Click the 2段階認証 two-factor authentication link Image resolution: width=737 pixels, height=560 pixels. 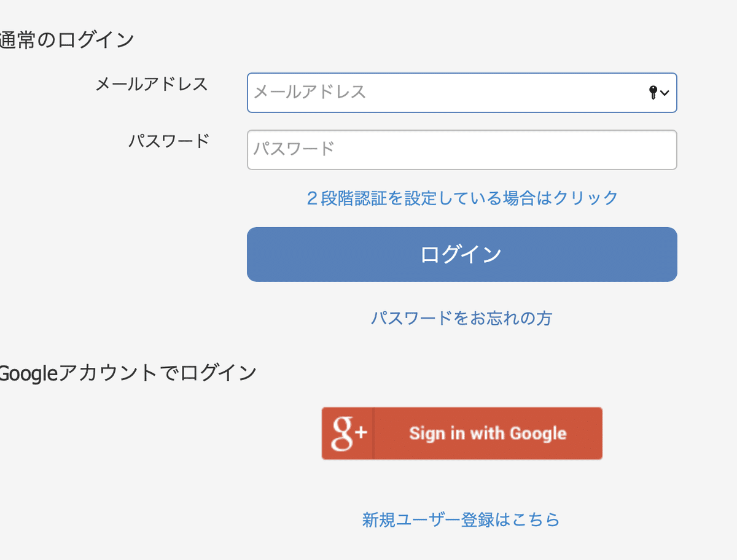coord(462,198)
